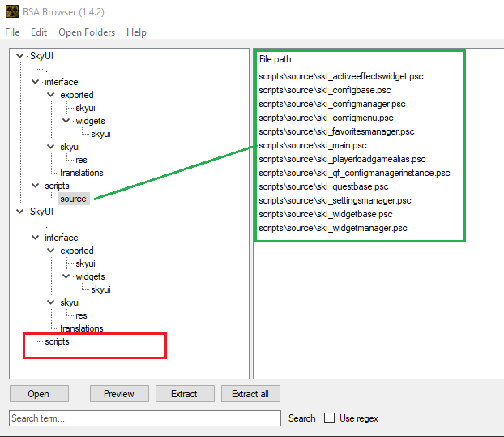The width and height of the screenshot is (504, 437).
Task: Click the Extract button
Action: [x=185, y=394]
